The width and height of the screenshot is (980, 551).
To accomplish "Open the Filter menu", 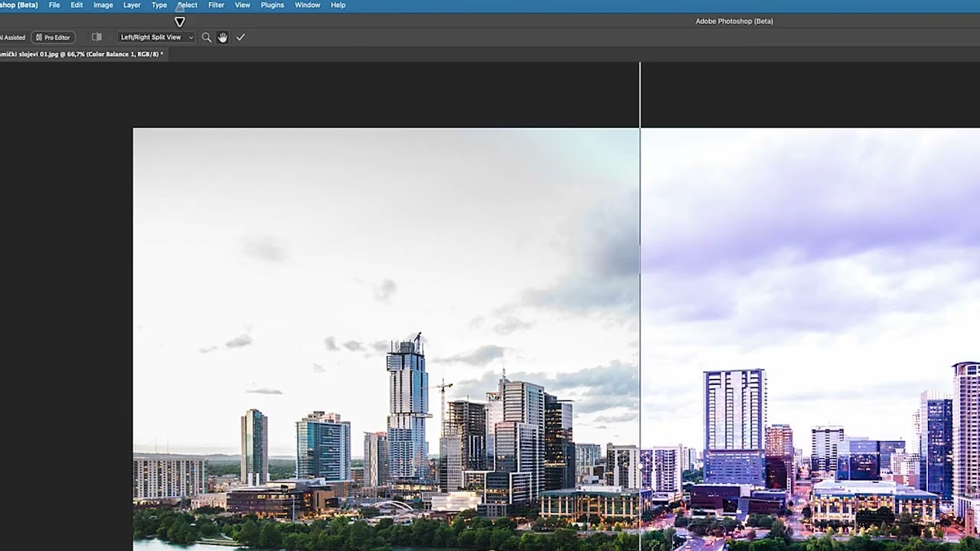I will pos(216,5).
